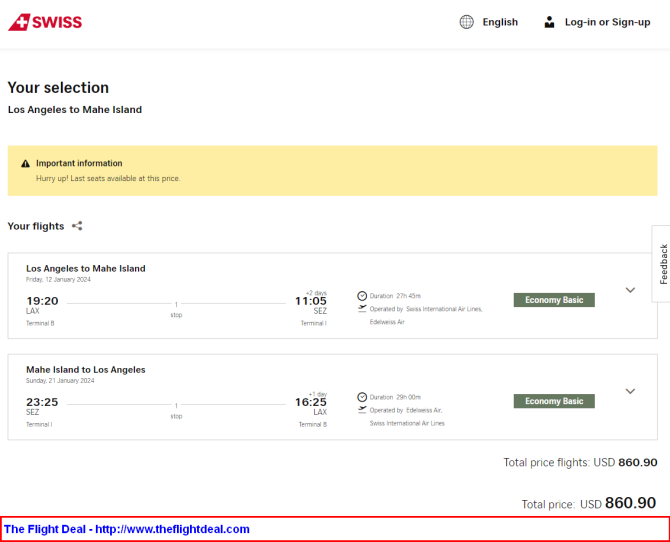Click 'Duration 29h 00m' text
This screenshot has width=670, height=542.
tap(395, 397)
